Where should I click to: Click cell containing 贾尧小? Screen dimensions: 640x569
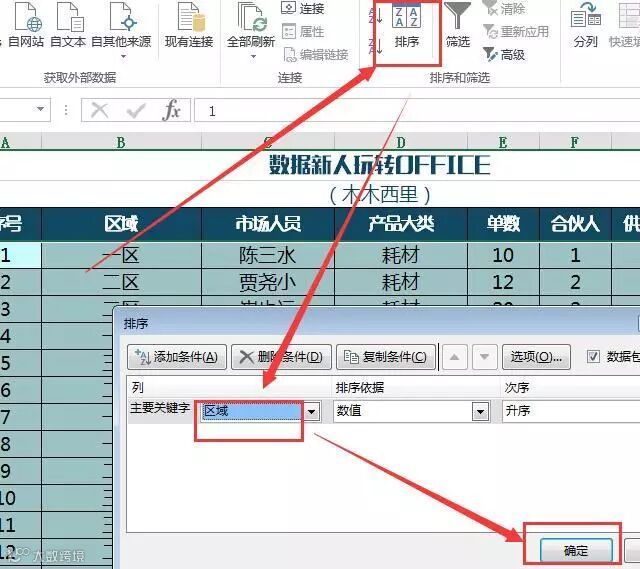[x=268, y=282]
